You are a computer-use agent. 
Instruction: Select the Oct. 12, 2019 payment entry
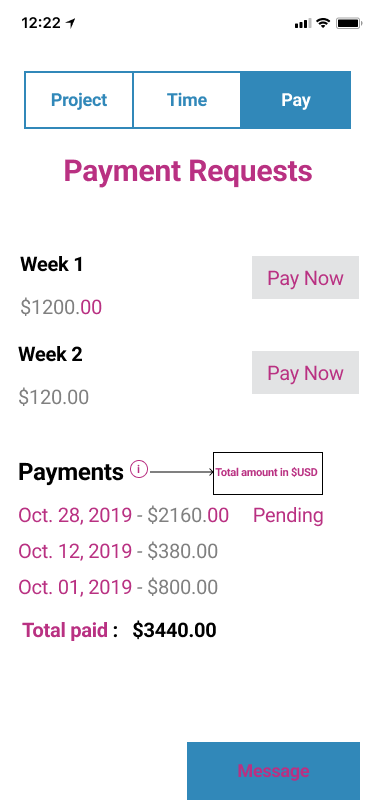pos(118,552)
